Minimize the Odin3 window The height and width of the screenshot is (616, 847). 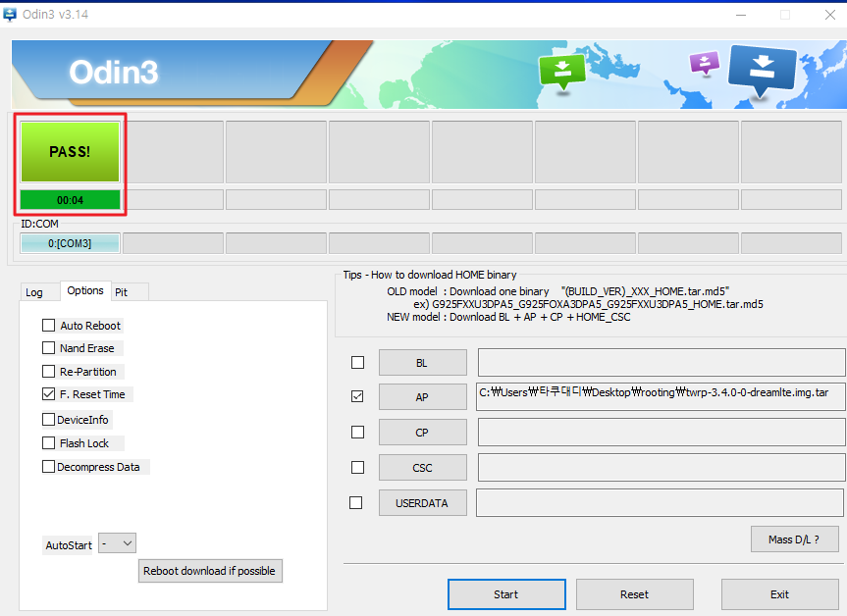(x=741, y=15)
